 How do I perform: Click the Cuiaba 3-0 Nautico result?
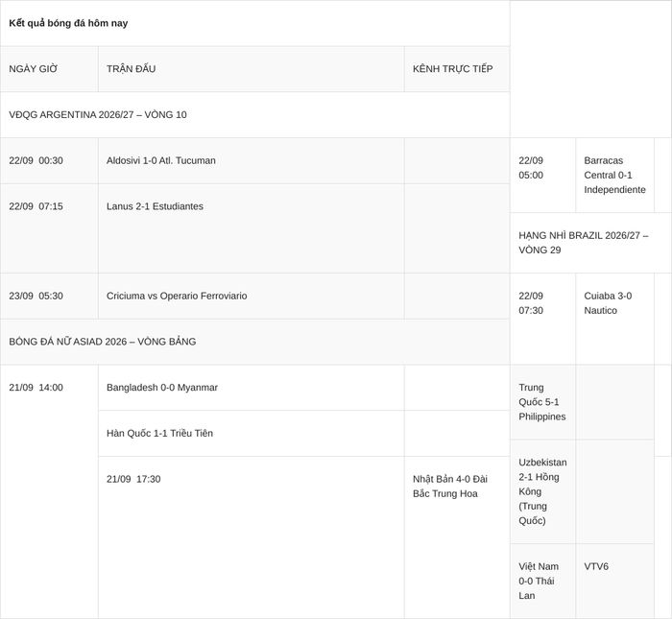coord(608,303)
